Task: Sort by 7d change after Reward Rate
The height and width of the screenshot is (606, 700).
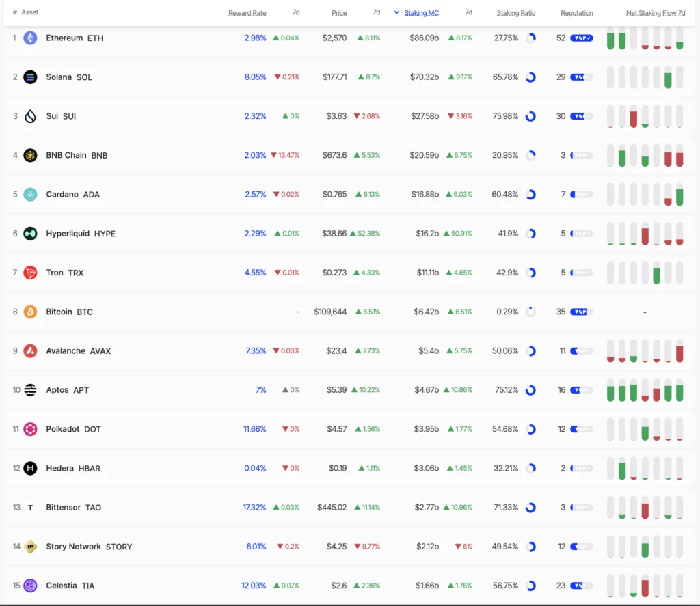Action: [x=296, y=12]
